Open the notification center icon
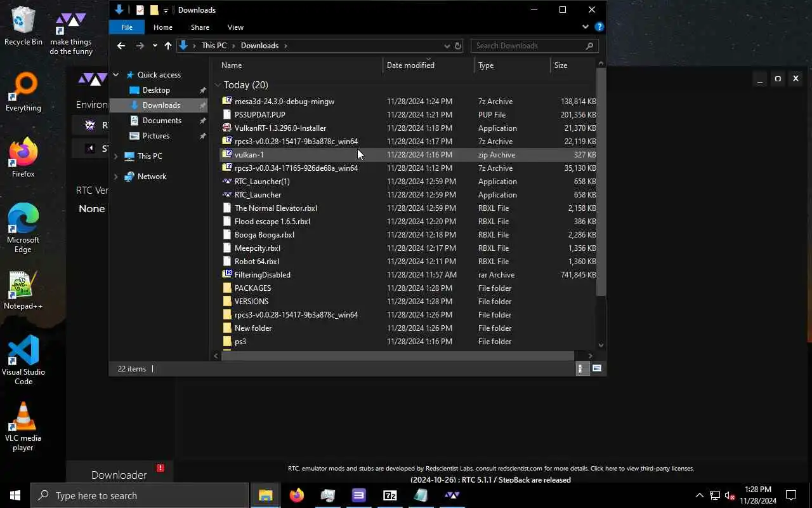This screenshot has width=812, height=508. [791, 495]
